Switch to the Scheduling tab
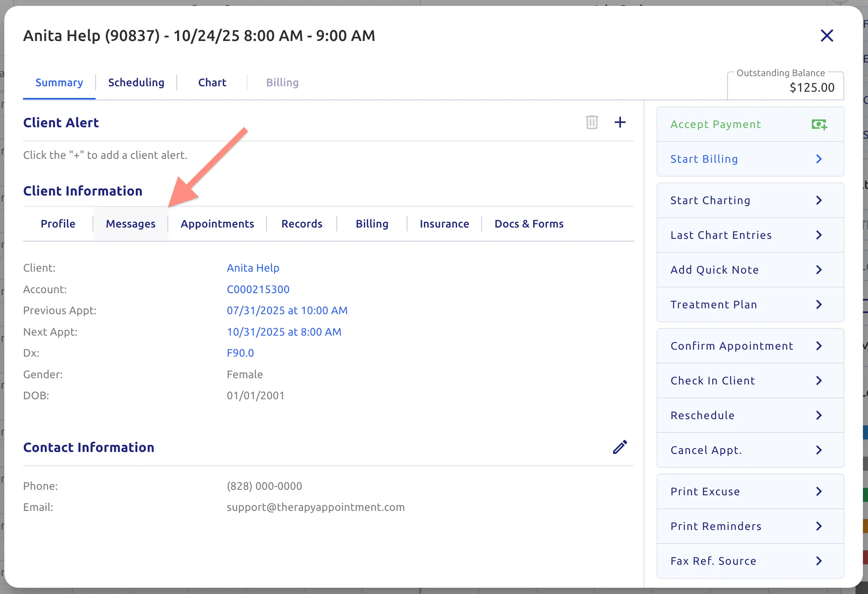 136,83
